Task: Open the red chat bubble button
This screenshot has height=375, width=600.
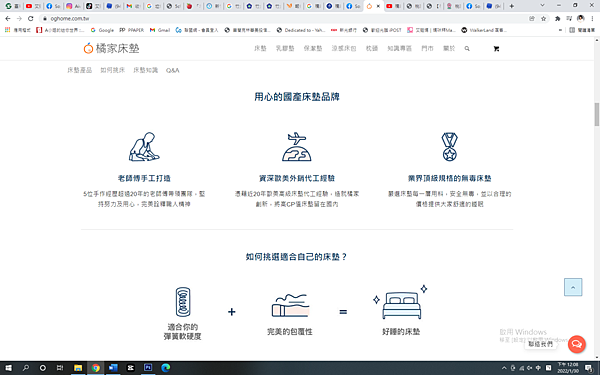Action: 577,344
